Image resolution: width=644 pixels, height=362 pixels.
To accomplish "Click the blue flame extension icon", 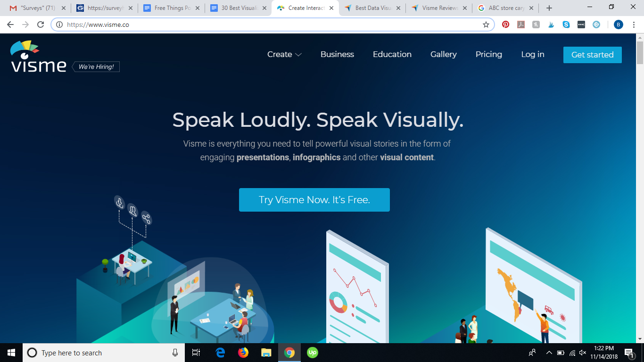I will point(551,25).
